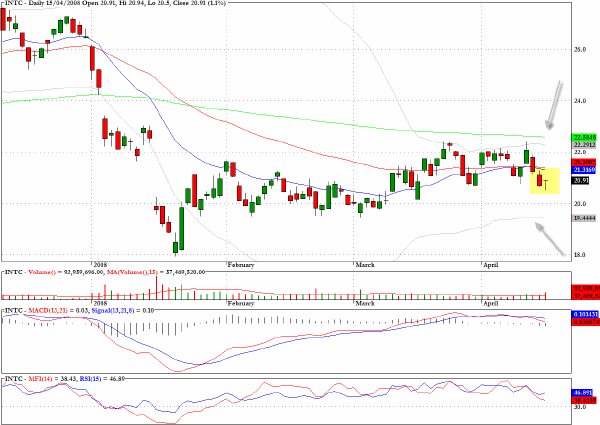600x425 pixels.
Task: Click the March label under the volume panel
Action: coord(365,303)
